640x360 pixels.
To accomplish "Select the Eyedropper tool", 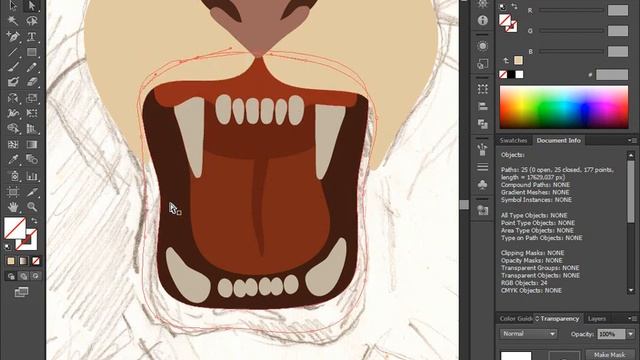I will (13, 159).
